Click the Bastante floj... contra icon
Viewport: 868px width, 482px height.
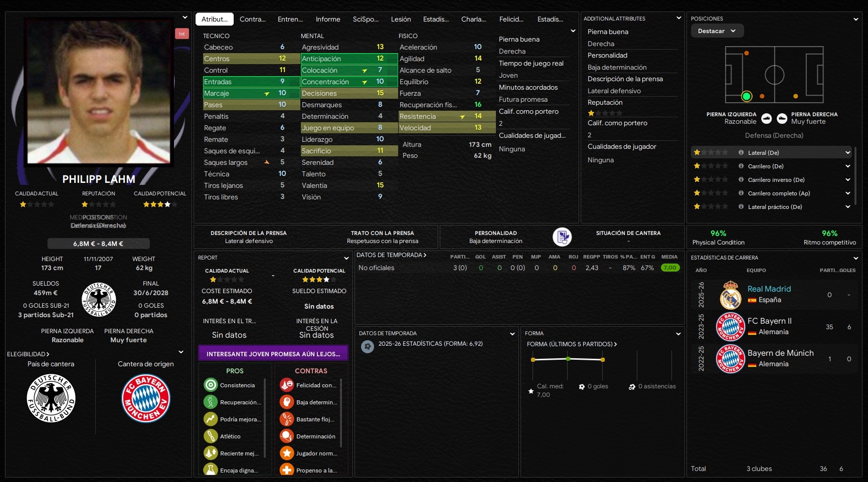tap(287, 419)
